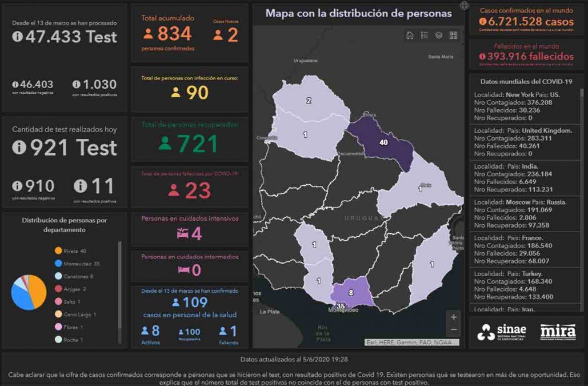Open the map legend list icon
Screen dimensions: 588x386
coord(425,35)
